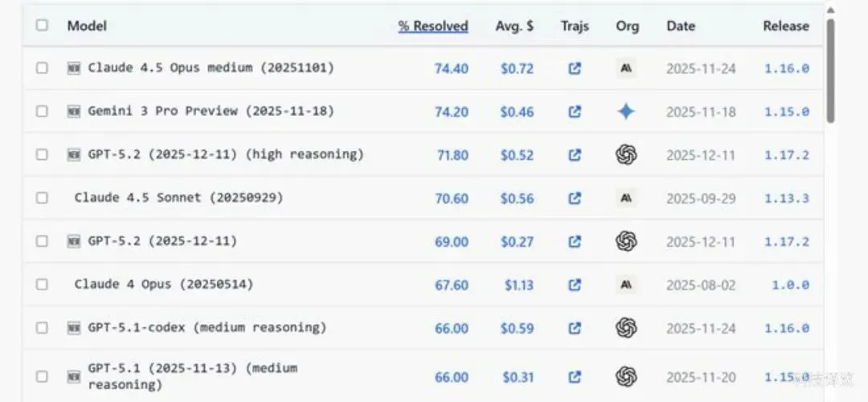This screenshot has height=402, width=868.
Task: Open trajectories link for Claude 4 Opus
Action: [x=575, y=285]
